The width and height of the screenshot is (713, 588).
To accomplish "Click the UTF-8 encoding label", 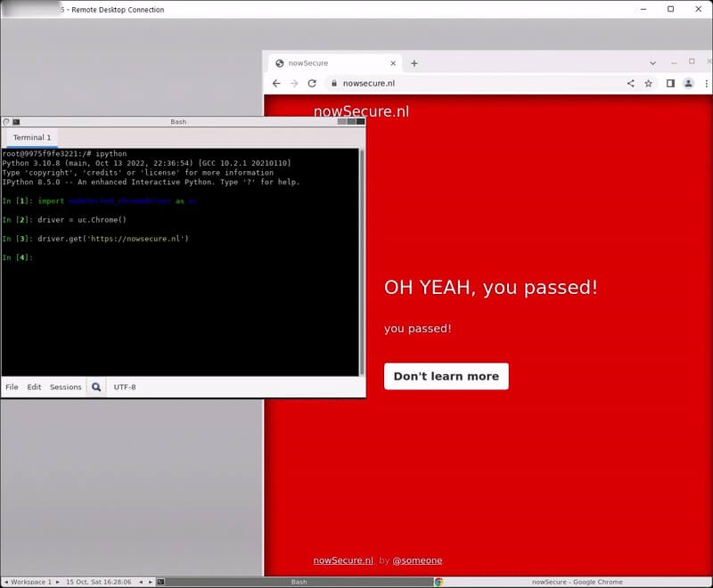I will point(125,387).
